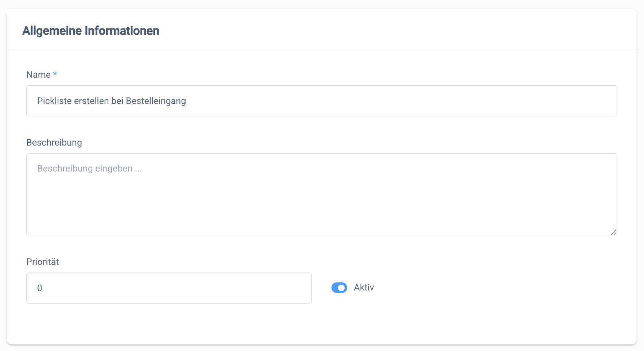The height and width of the screenshot is (351, 644).
Task: Click the value 0 in Priorität
Action: tap(40, 288)
